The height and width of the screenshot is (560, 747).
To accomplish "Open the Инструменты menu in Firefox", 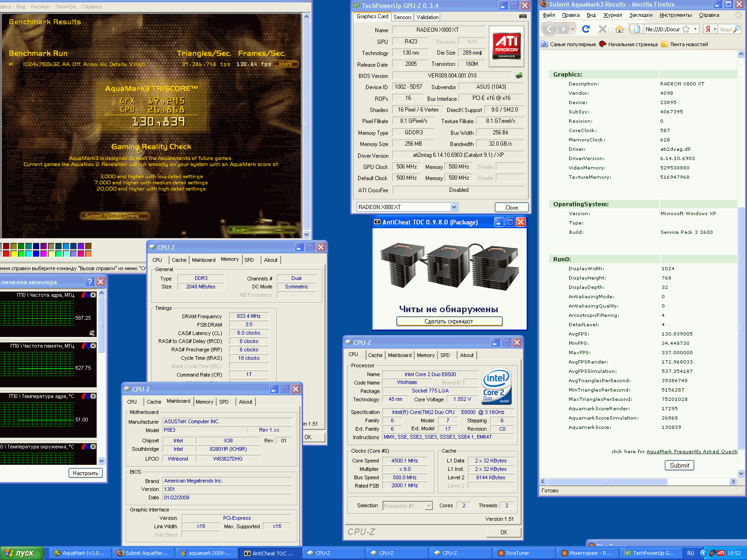I will tap(676, 15).
